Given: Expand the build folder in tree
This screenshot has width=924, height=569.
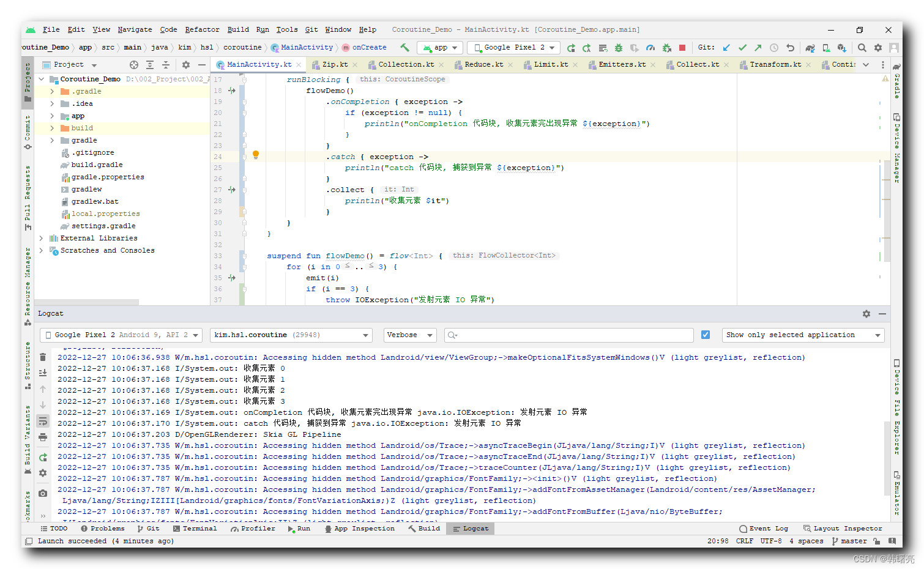Looking at the screenshot, I should pyautogui.click(x=52, y=128).
